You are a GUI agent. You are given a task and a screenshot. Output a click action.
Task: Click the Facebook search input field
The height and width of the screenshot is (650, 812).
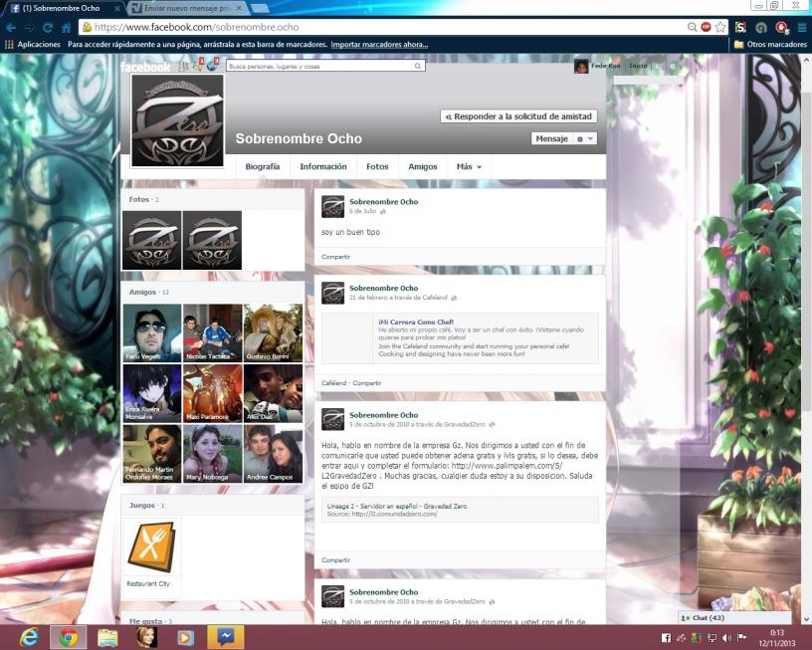tap(325, 67)
